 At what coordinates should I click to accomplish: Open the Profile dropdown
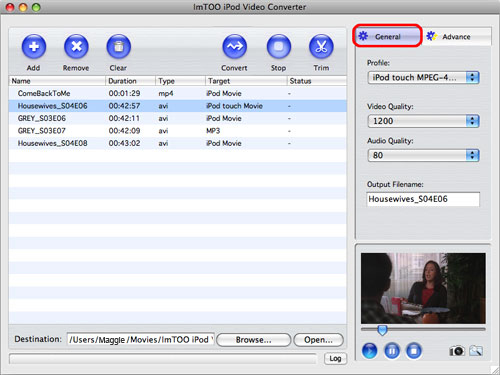coord(423,77)
